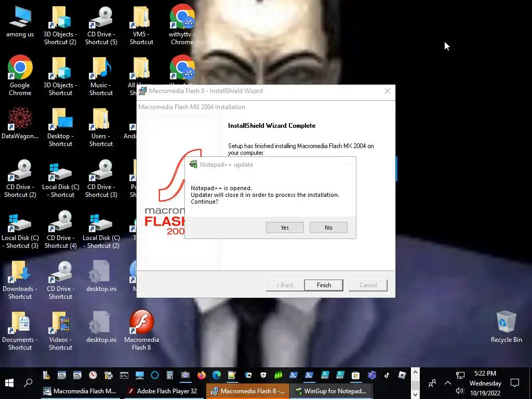Open Firefox from the taskbar
This screenshot has width=532, height=399.
tap(202, 375)
